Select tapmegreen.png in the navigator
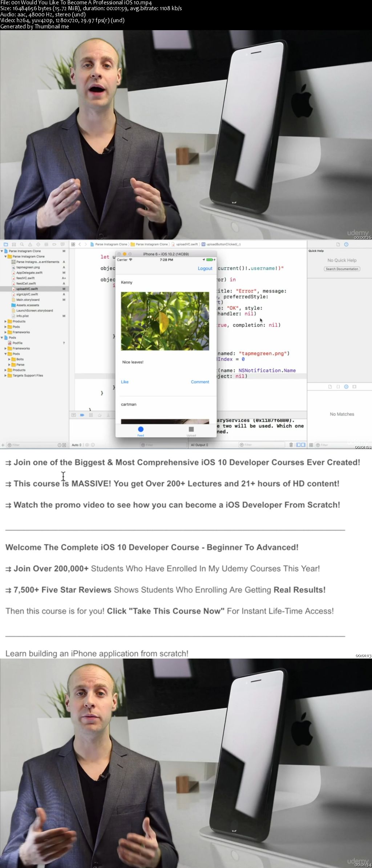Viewport: 372px width, 868px height. point(35,267)
